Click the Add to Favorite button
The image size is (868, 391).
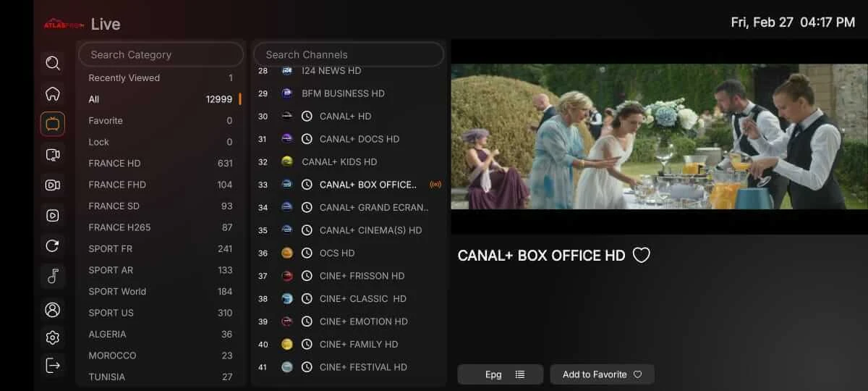[602, 374]
